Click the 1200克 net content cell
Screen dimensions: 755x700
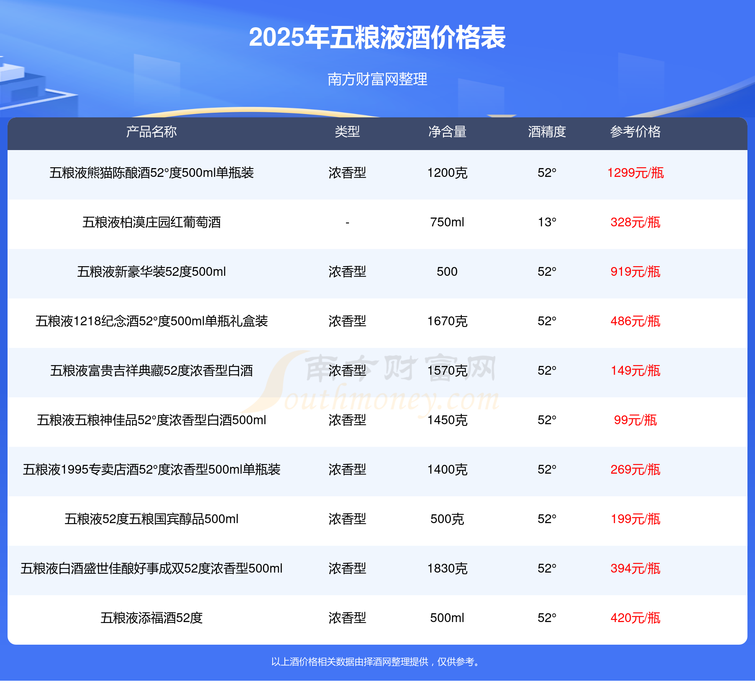pyautogui.click(x=447, y=173)
